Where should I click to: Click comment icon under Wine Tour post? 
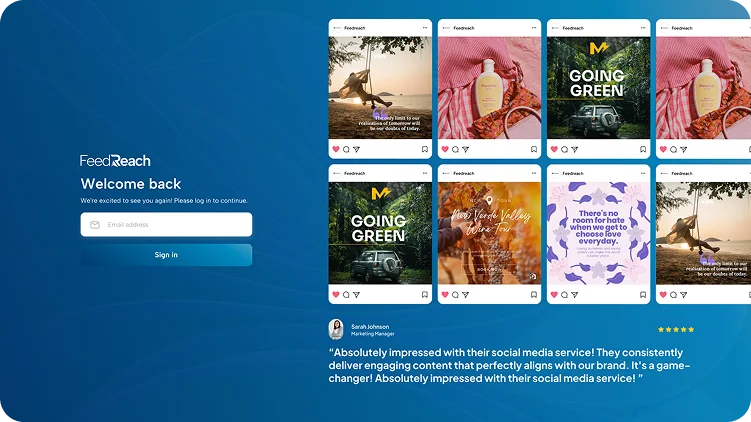tap(455, 295)
